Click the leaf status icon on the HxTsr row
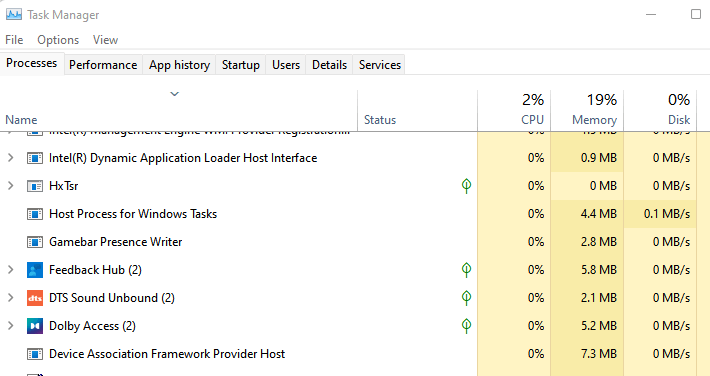Viewport: 710px width, 376px height. [466, 186]
